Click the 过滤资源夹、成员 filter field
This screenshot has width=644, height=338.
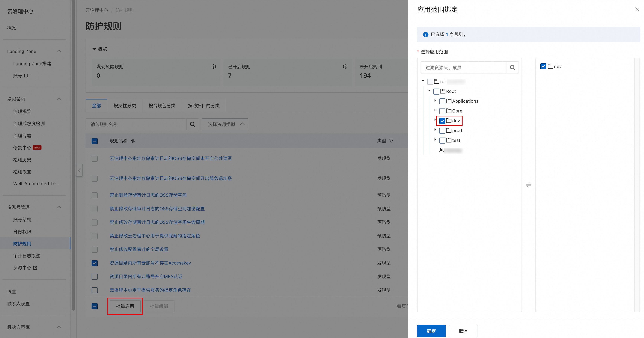click(x=463, y=67)
